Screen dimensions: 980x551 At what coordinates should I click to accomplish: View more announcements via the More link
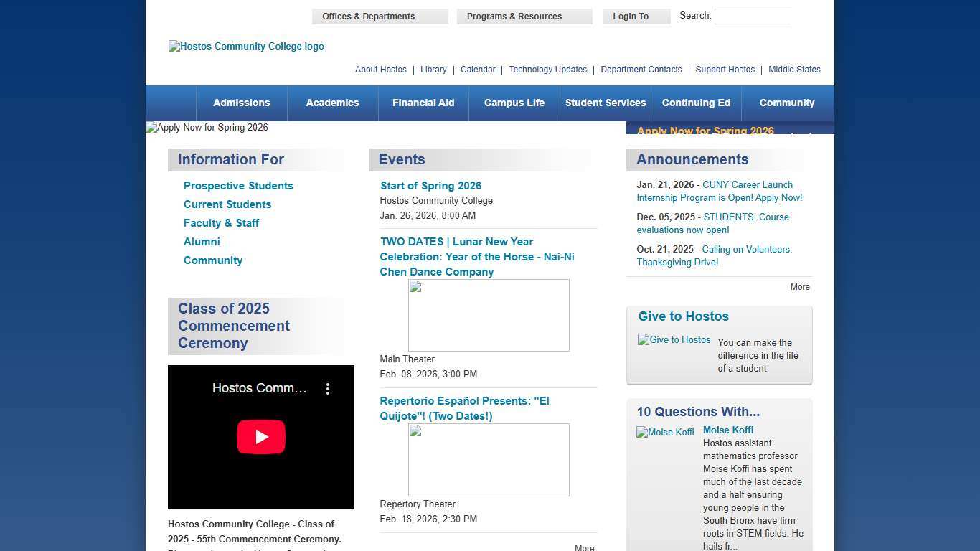coord(800,287)
